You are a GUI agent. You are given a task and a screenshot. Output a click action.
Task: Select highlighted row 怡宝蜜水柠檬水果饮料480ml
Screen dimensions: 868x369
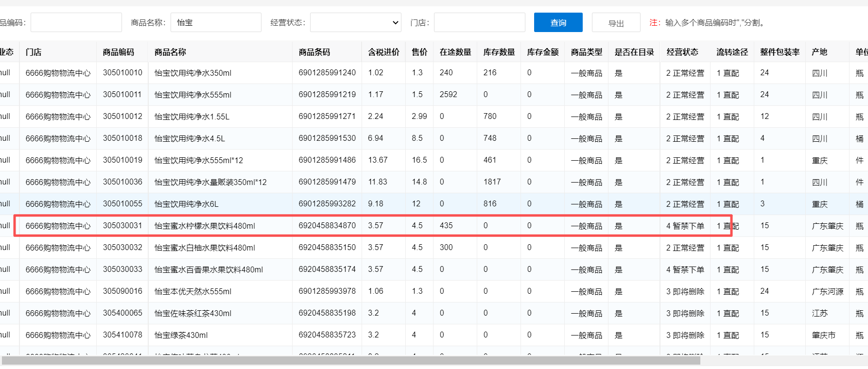point(204,226)
